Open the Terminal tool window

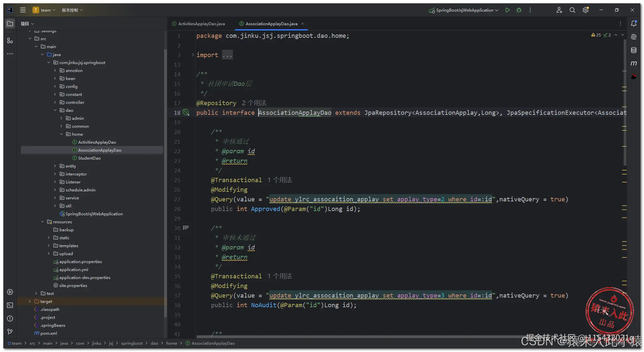[x=10, y=305]
